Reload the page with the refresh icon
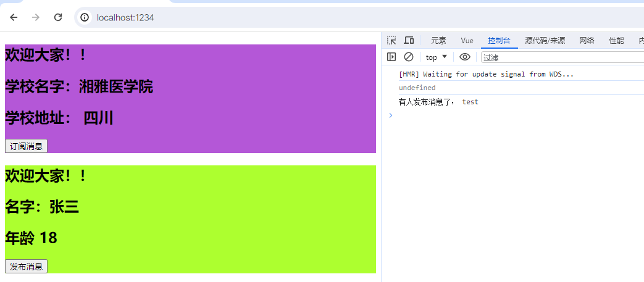Image resolution: width=644 pixels, height=282 pixels. coord(58,17)
